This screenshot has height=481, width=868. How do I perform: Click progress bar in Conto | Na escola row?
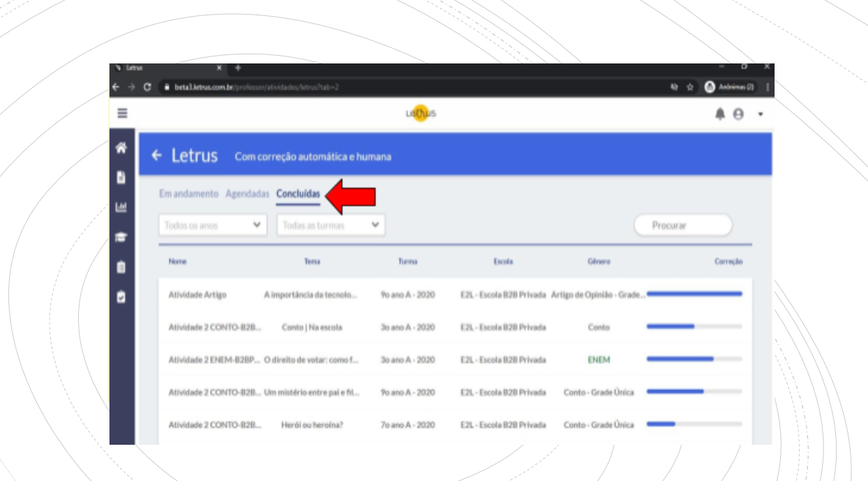[694, 326]
